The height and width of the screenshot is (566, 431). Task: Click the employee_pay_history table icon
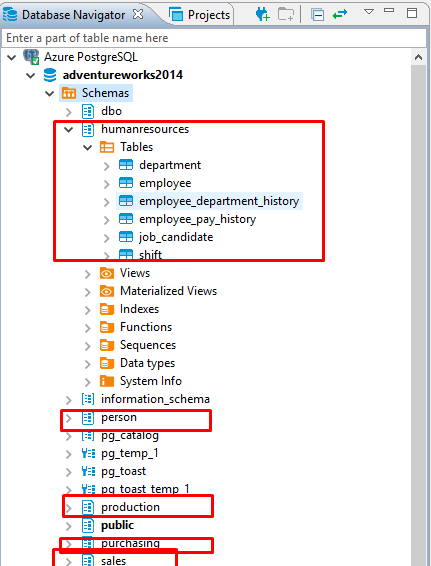point(126,219)
